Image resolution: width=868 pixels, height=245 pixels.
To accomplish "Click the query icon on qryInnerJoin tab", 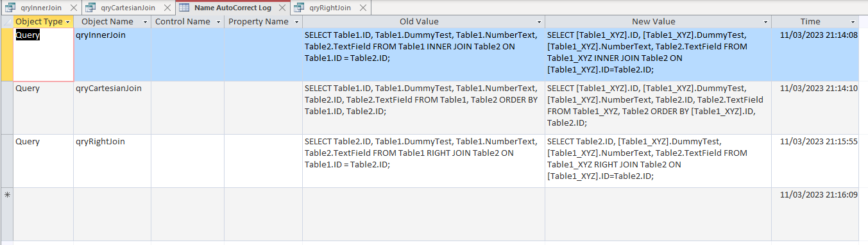I will [x=10, y=8].
